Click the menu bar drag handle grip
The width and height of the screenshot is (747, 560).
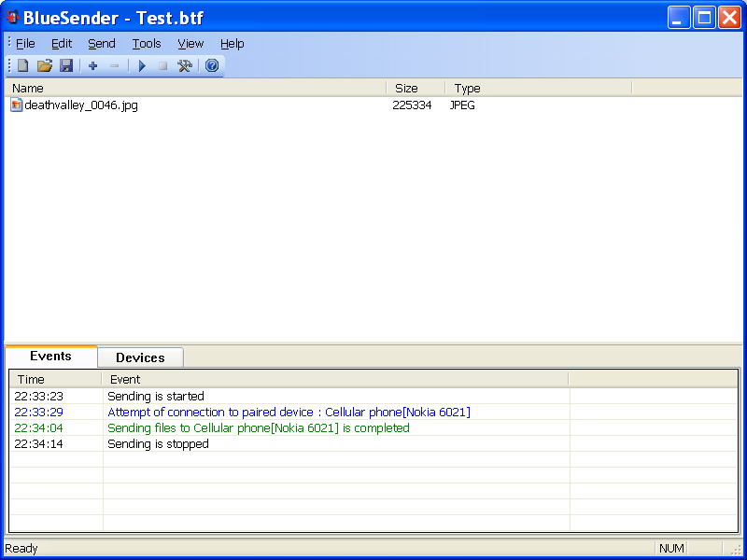click(9, 42)
